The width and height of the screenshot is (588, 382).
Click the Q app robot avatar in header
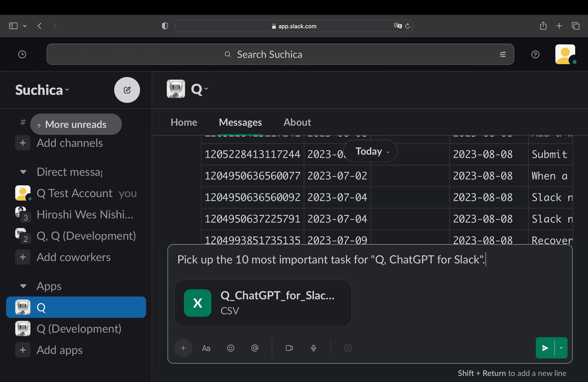176,89
